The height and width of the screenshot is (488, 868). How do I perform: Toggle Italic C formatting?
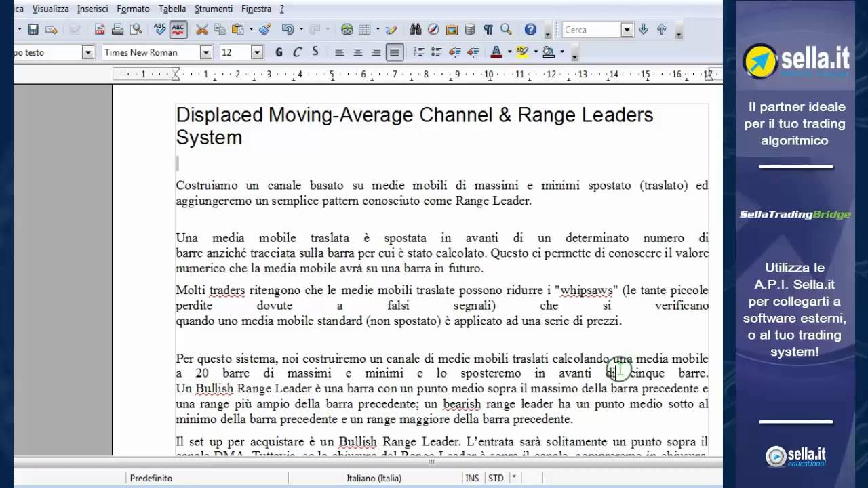point(297,52)
